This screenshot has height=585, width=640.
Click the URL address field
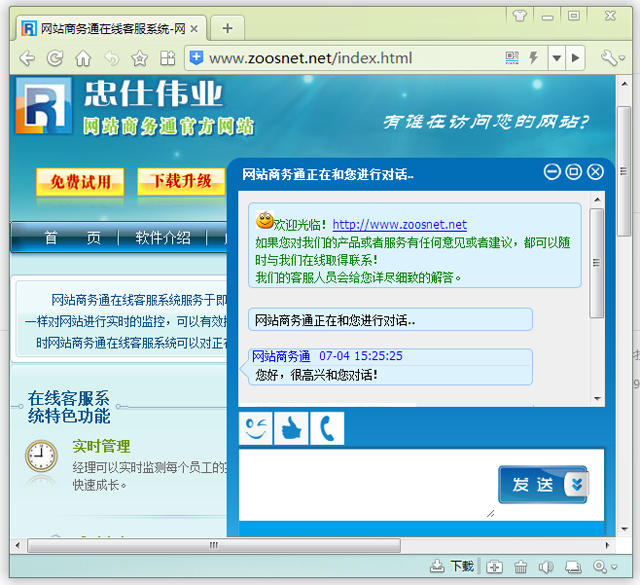click(x=351, y=58)
